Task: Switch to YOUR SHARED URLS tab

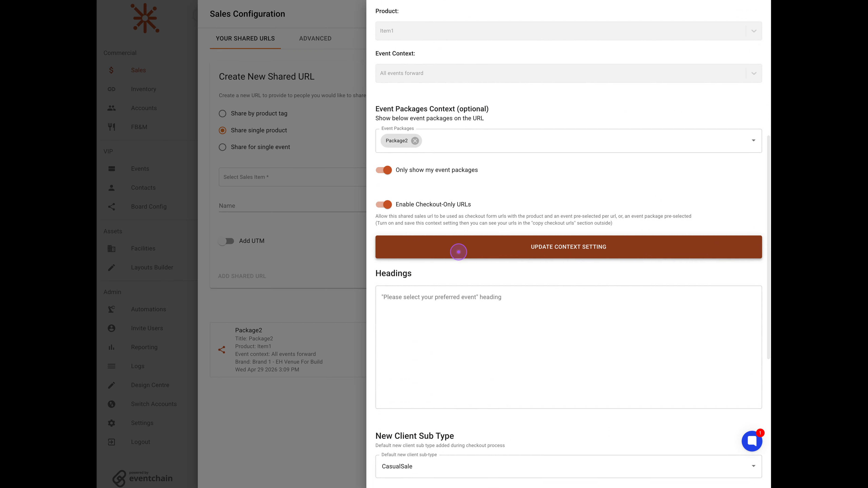Action: (x=245, y=38)
